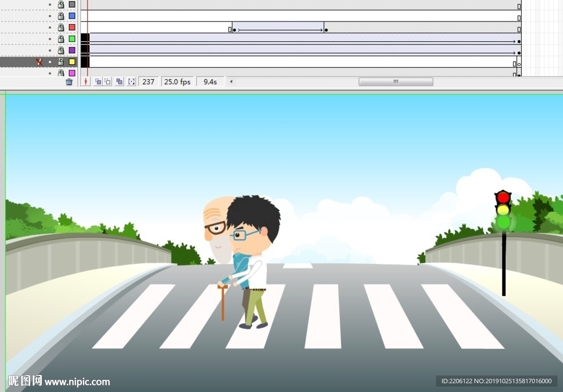Toggle outline view with magenta swatch
This screenshot has width=563, height=392.
[72, 73]
